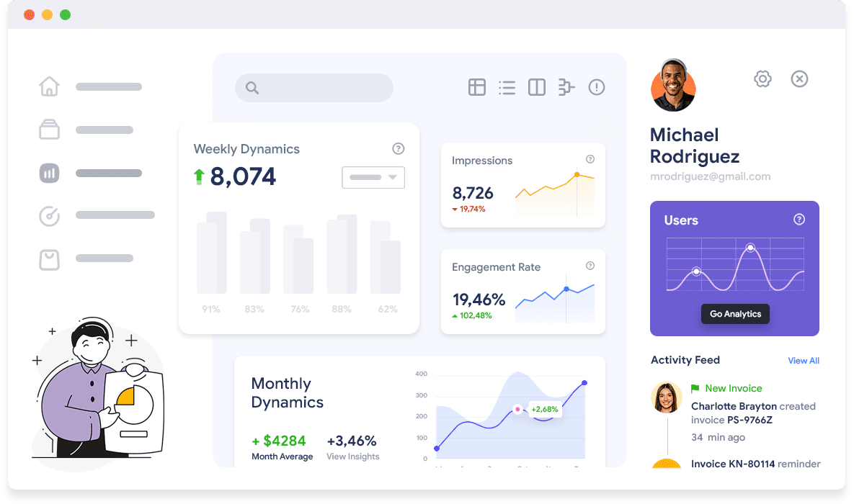Switch to grid layout view
Image resolution: width=854 pixels, height=504 pixels.
(477, 87)
